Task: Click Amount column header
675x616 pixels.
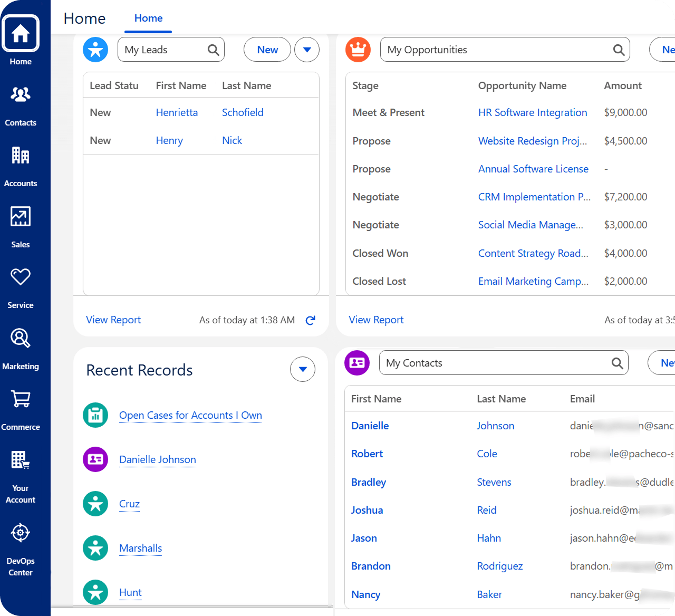Action: (x=623, y=85)
